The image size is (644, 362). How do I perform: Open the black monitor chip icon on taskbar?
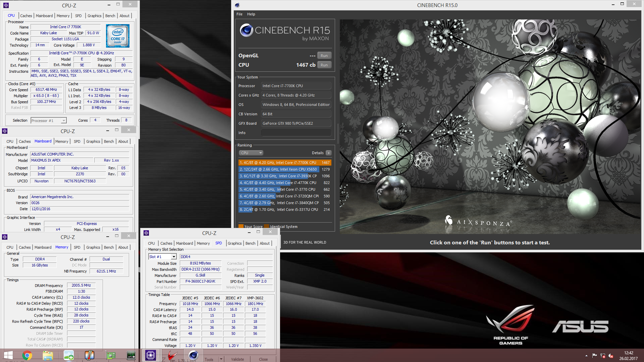(x=131, y=356)
